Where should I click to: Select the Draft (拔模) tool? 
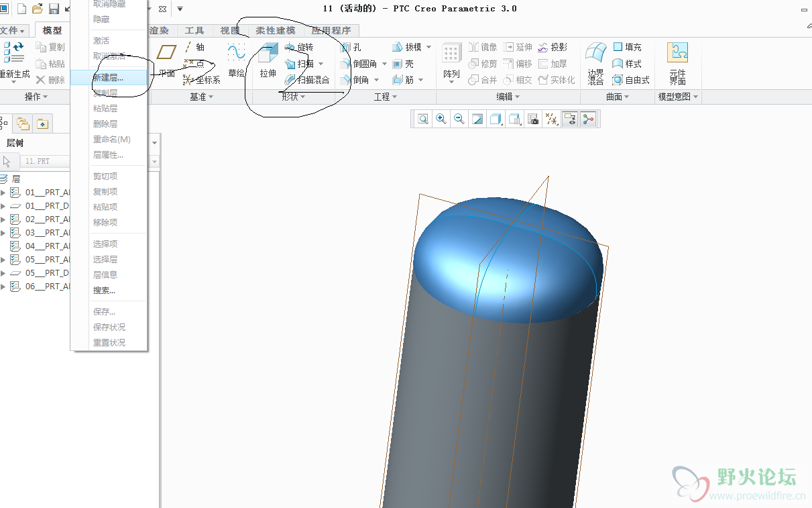pos(407,48)
